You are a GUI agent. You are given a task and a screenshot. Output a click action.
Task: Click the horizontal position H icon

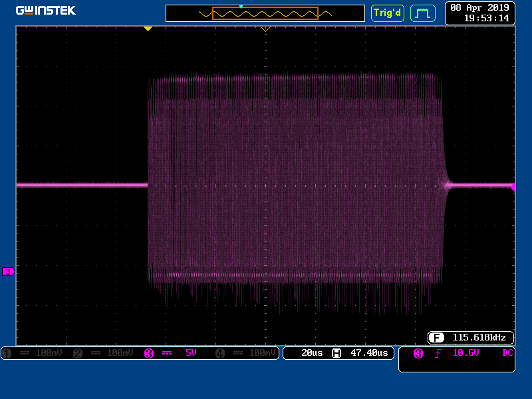coord(336,353)
